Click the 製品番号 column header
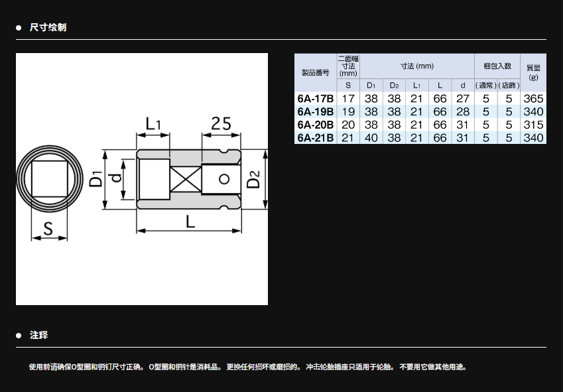The height and width of the screenshot is (392, 563). point(315,72)
